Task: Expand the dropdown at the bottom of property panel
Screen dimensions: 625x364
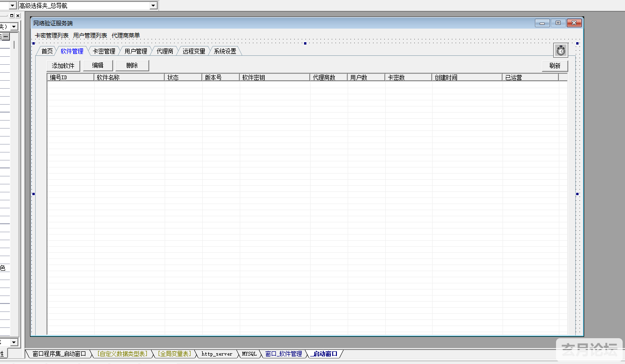Action: click(x=14, y=342)
